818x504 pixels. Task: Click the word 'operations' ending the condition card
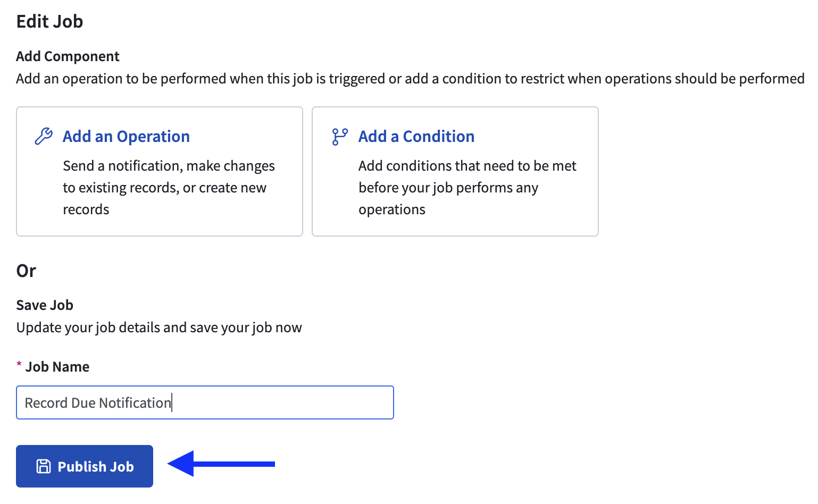click(x=392, y=209)
